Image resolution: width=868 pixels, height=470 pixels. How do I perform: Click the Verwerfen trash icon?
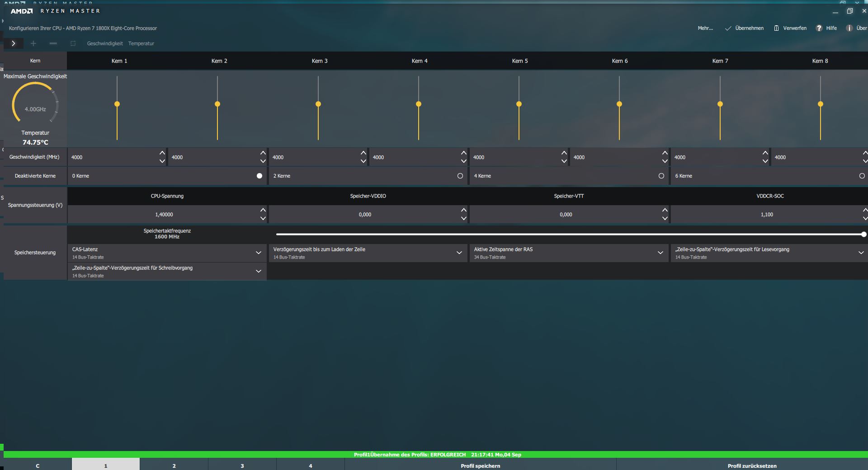[776, 28]
